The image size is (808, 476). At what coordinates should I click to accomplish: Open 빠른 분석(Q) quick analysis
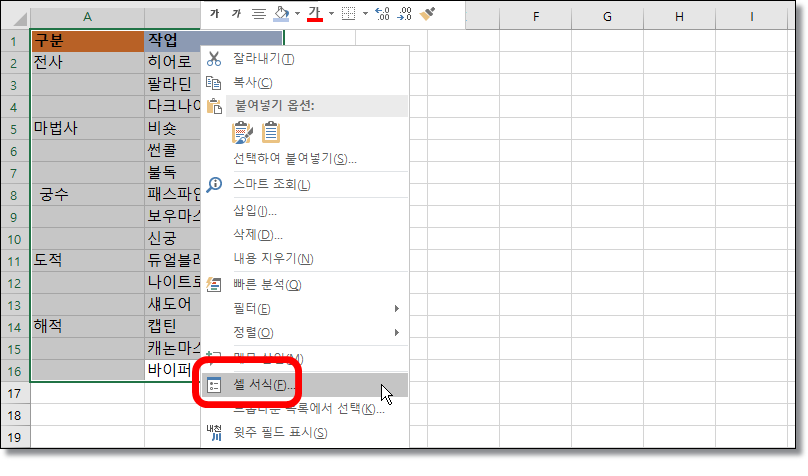coord(305,285)
